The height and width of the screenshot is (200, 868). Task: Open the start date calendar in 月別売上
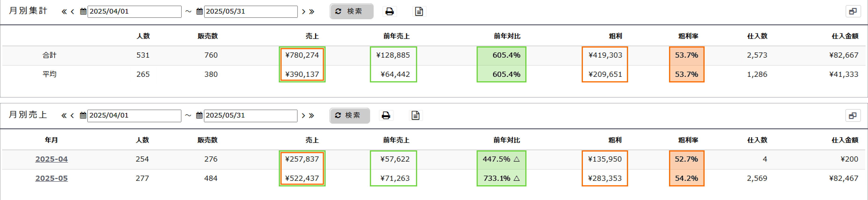[x=83, y=115]
